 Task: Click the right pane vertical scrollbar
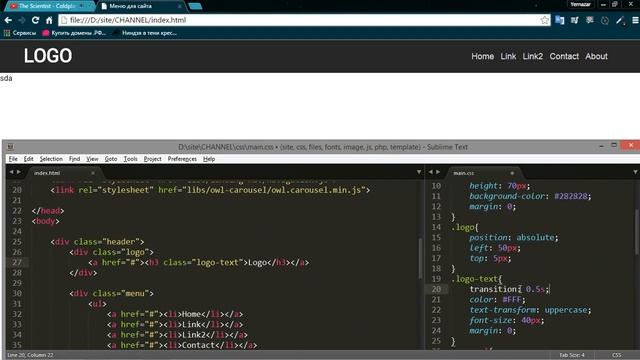click(x=637, y=231)
